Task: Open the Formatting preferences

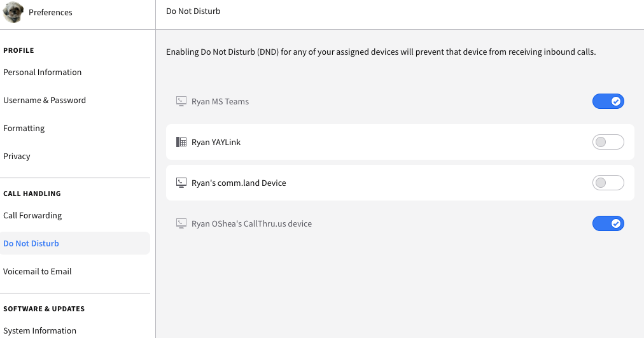Action: click(x=24, y=128)
